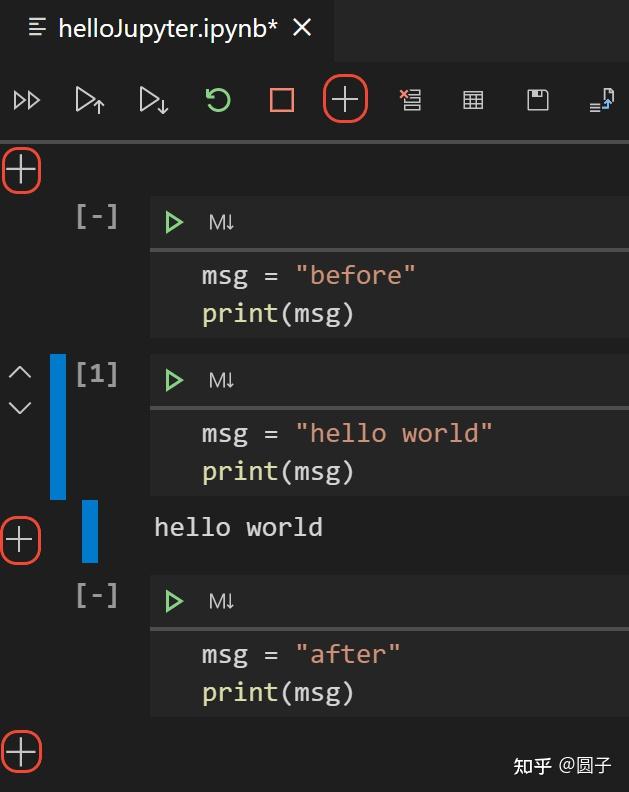Restart the kernel with the green icon
Screen dimensions: 629x792
(218, 100)
